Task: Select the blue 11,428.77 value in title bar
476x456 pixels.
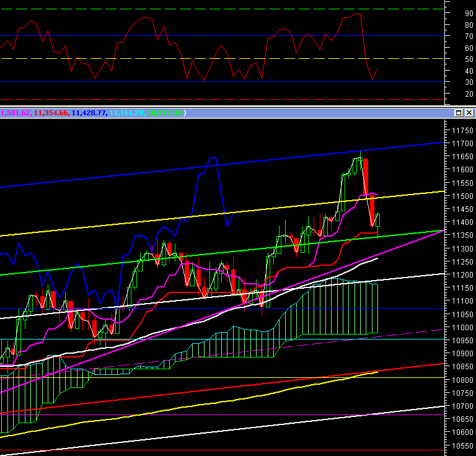Action: pyautogui.click(x=89, y=113)
